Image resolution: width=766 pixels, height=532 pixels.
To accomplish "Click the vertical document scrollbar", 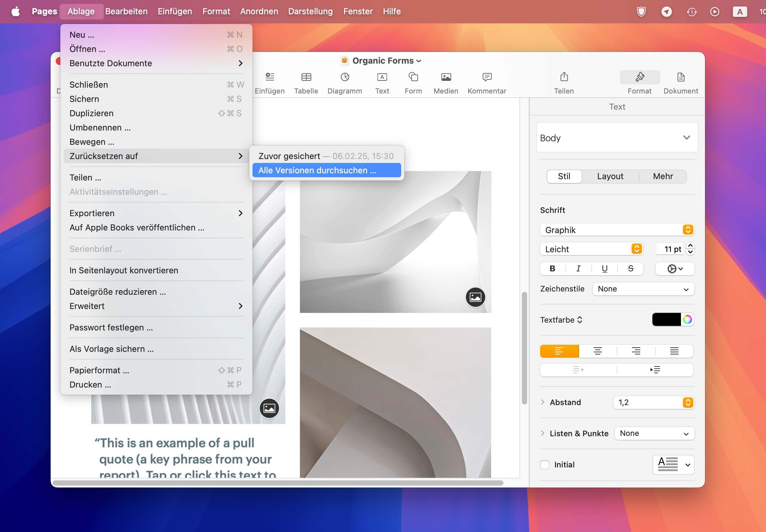I will pyautogui.click(x=524, y=348).
